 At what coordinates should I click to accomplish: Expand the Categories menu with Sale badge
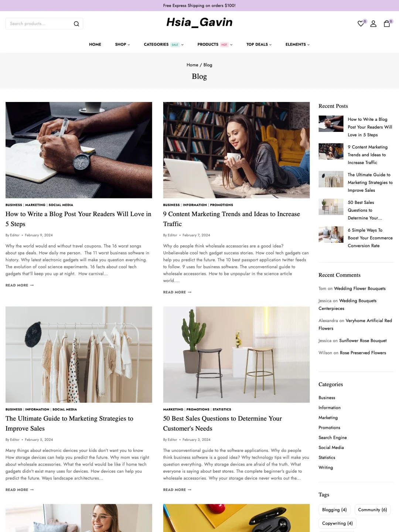(164, 44)
